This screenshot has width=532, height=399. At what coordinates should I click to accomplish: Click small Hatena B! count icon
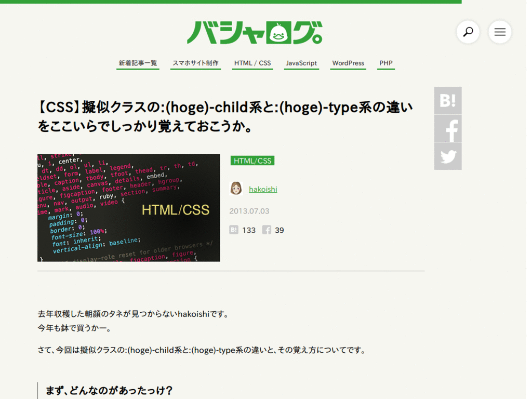coord(234,230)
